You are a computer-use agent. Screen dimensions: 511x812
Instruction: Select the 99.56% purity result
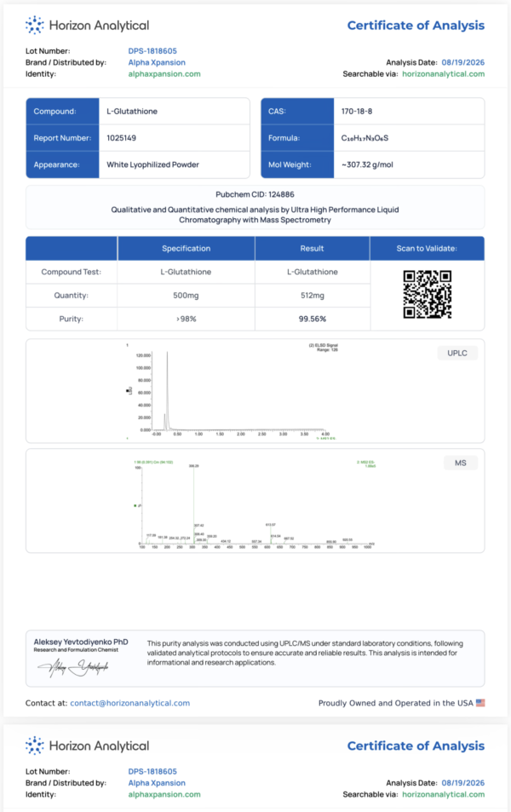coord(313,319)
